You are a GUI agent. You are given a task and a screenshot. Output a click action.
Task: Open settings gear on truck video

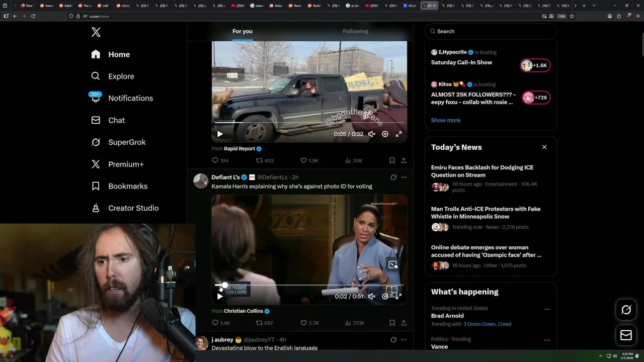point(385,134)
